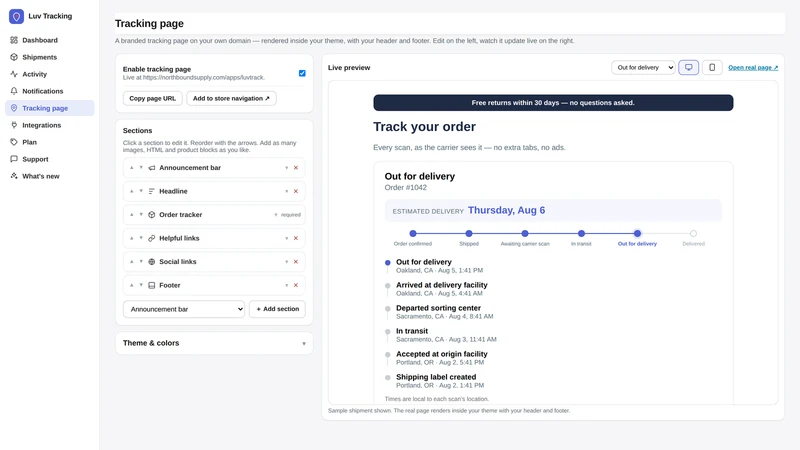Open Integrations in the sidebar
Viewport: 800px width, 450px height.
[x=49, y=125]
